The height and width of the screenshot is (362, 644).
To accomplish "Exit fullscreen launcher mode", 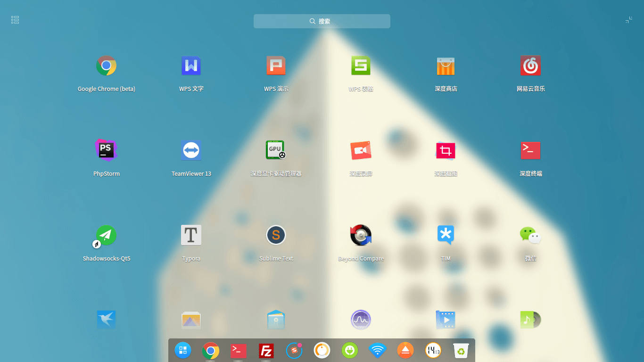I will point(629,20).
